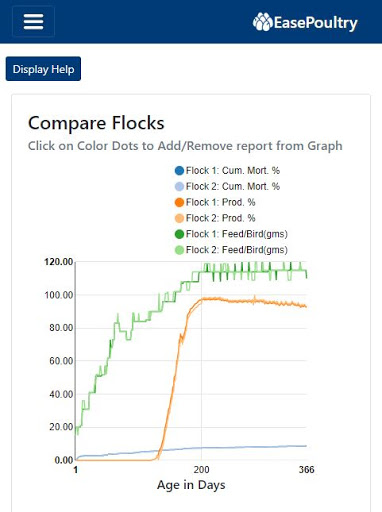
Task: Open the hamburger navigation menu
Action: tap(33, 22)
